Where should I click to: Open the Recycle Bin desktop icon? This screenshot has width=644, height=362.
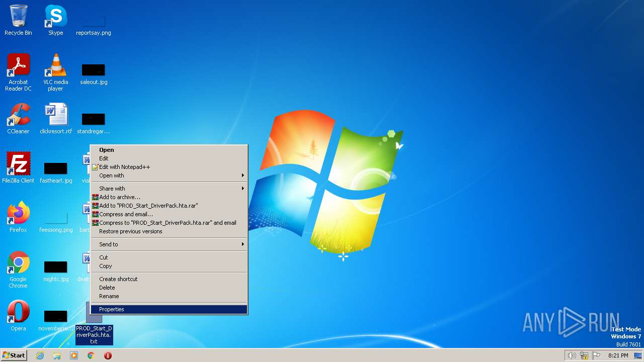18,20
